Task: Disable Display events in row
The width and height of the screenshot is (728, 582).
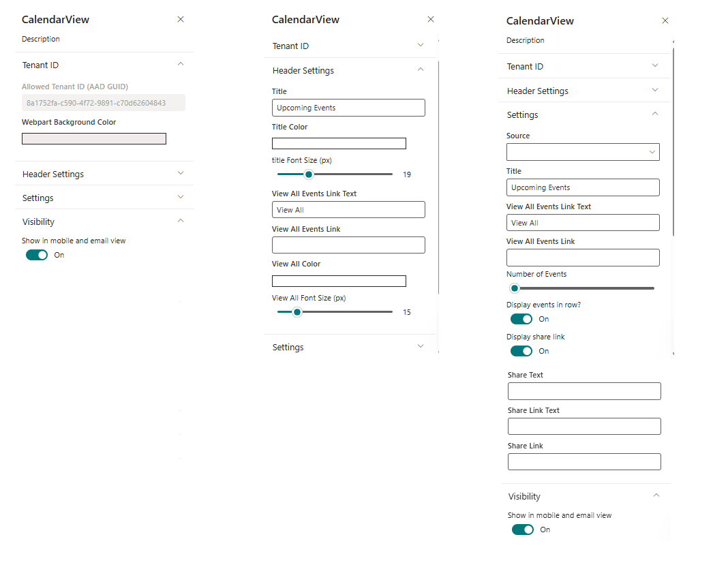Action: tap(521, 319)
